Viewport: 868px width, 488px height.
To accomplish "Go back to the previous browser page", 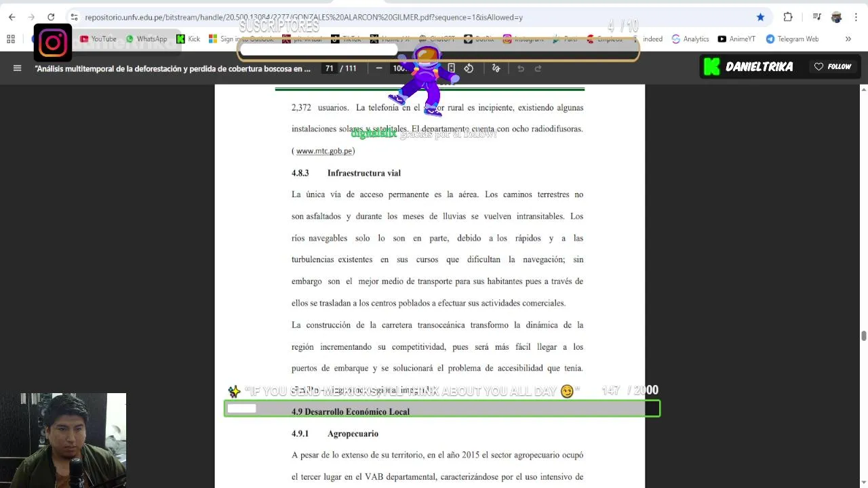I will pos(12,17).
